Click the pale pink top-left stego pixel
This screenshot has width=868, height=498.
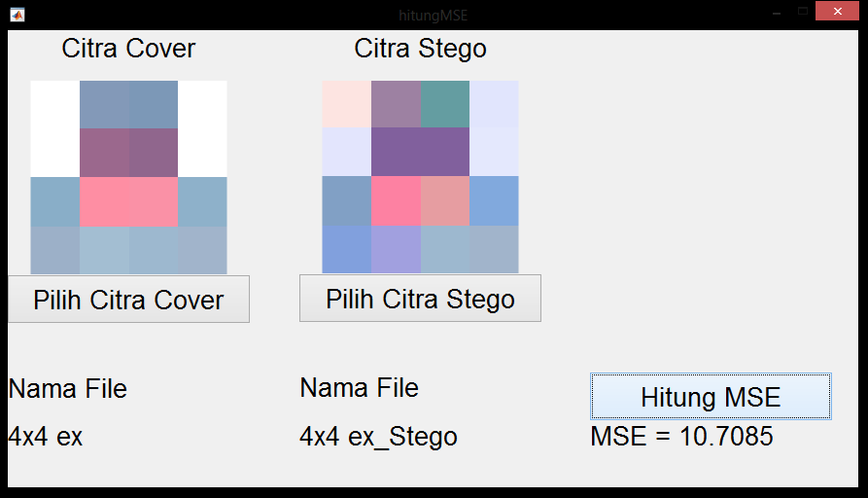347,104
